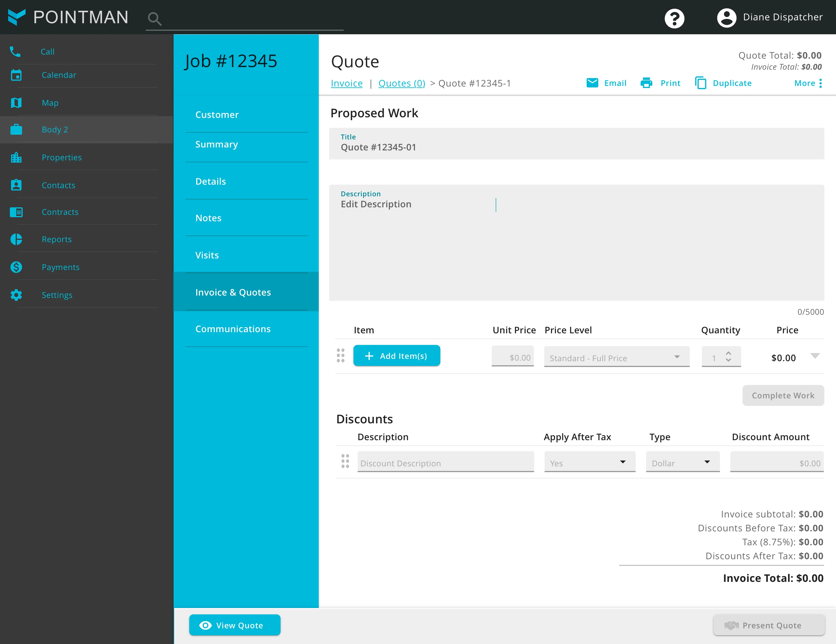Click the Discount Description input field

[445, 463]
